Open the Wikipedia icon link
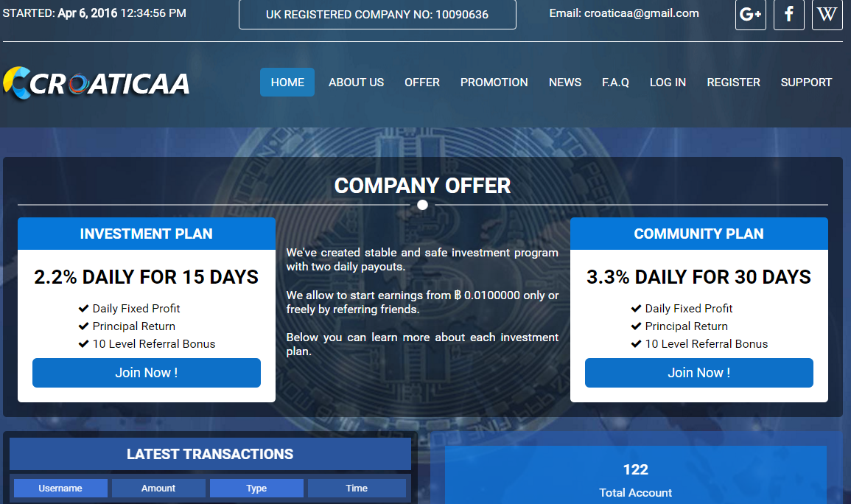851x504 pixels. 827,15
